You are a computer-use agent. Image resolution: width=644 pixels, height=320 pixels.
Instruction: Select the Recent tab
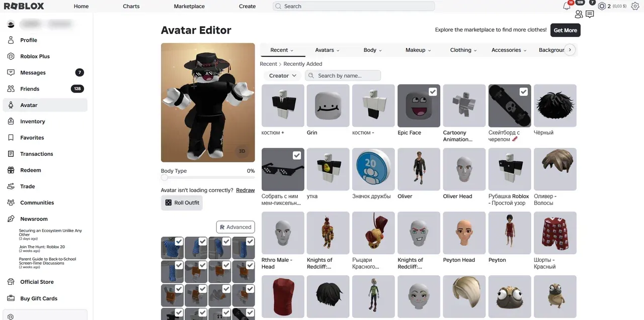point(282,50)
